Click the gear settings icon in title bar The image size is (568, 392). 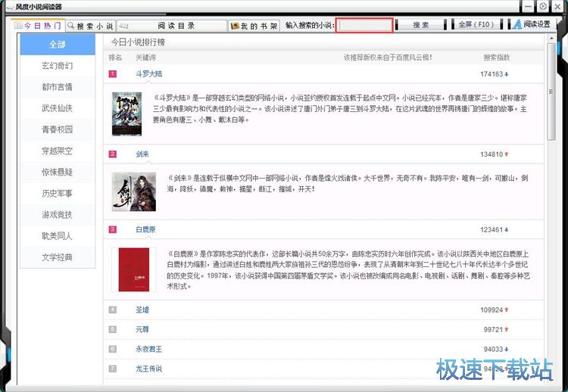[543, 7]
